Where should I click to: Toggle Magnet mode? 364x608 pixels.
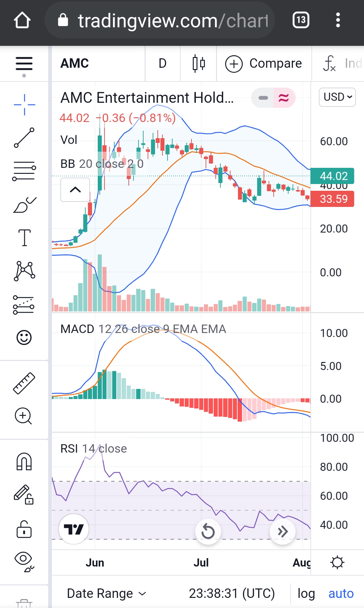(x=24, y=461)
